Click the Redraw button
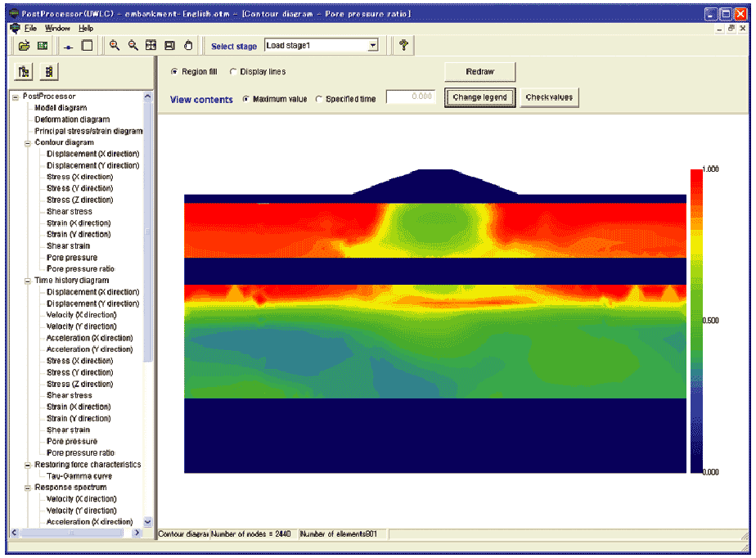756x558 pixels. (x=479, y=72)
